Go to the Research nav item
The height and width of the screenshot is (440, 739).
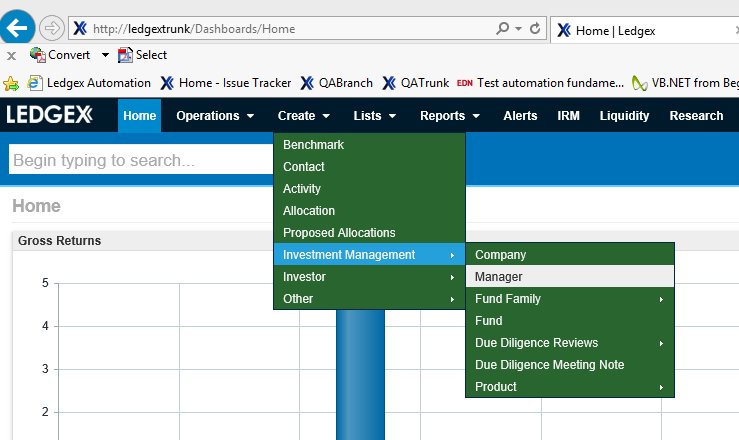tap(696, 115)
